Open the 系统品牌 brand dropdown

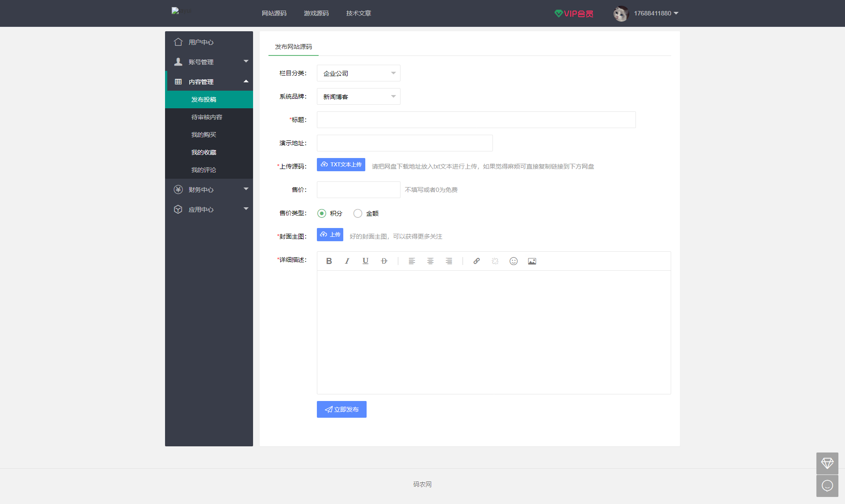(x=358, y=96)
